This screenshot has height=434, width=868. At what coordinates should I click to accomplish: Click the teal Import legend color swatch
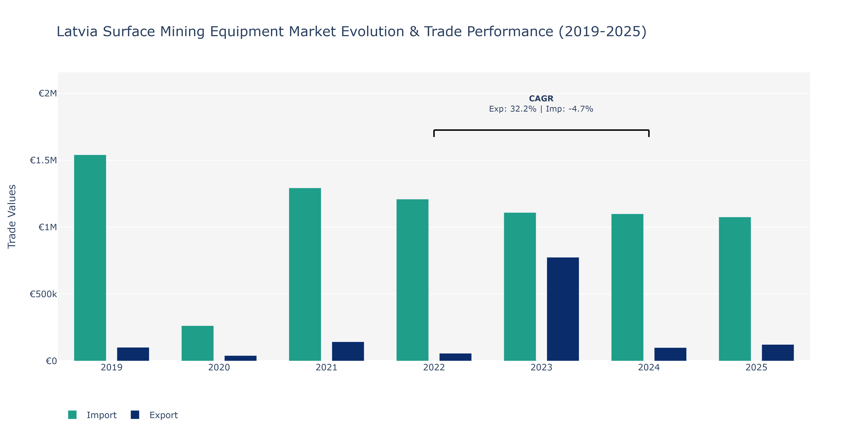pyautogui.click(x=72, y=415)
